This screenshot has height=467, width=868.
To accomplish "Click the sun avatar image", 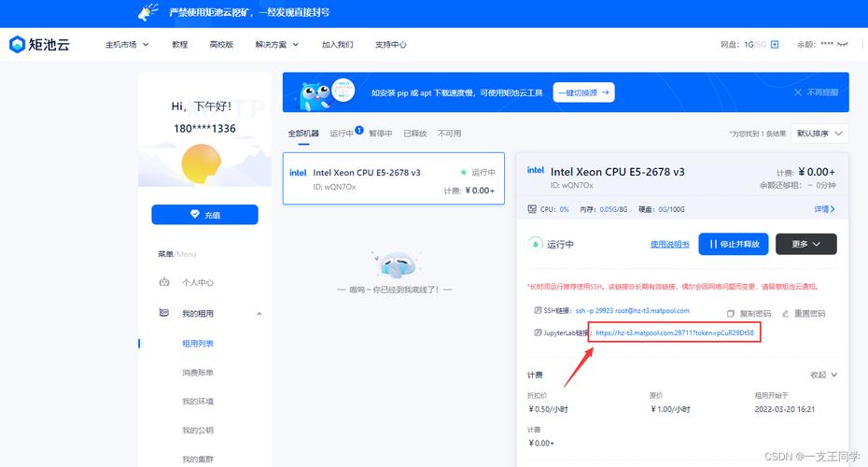I will coord(202,163).
